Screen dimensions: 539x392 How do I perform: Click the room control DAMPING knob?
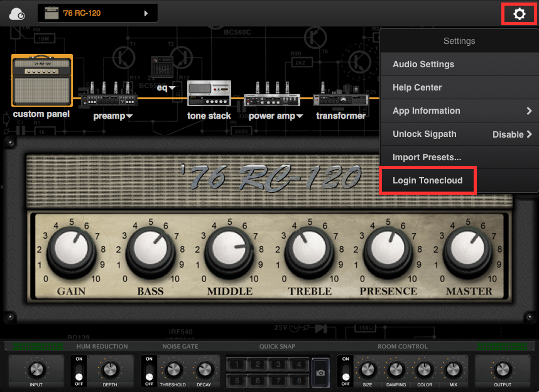396,369
